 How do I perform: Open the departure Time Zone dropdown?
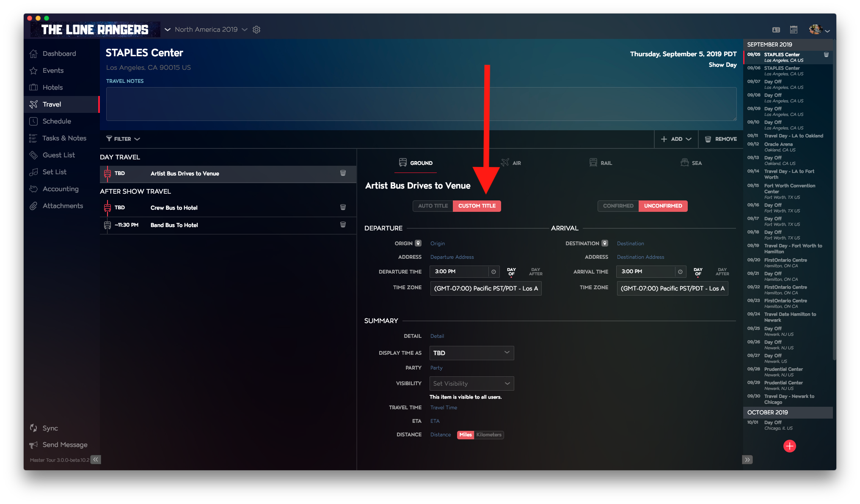point(486,288)
